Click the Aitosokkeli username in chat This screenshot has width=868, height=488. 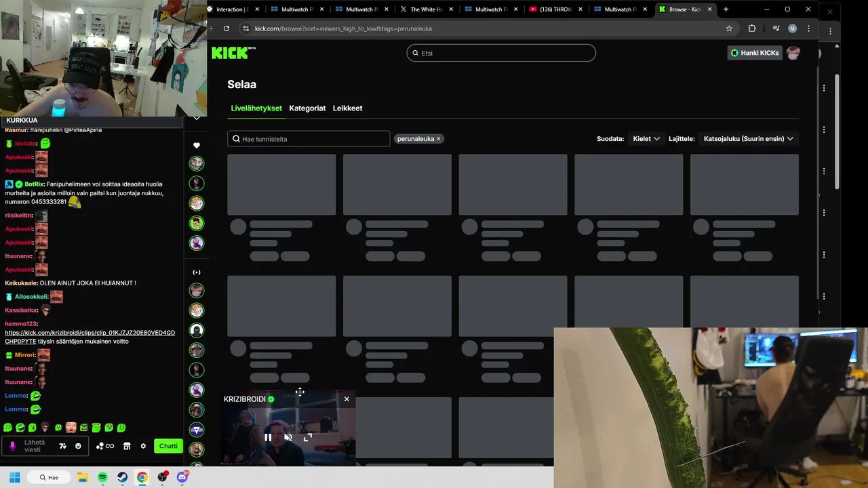point(31,297)
